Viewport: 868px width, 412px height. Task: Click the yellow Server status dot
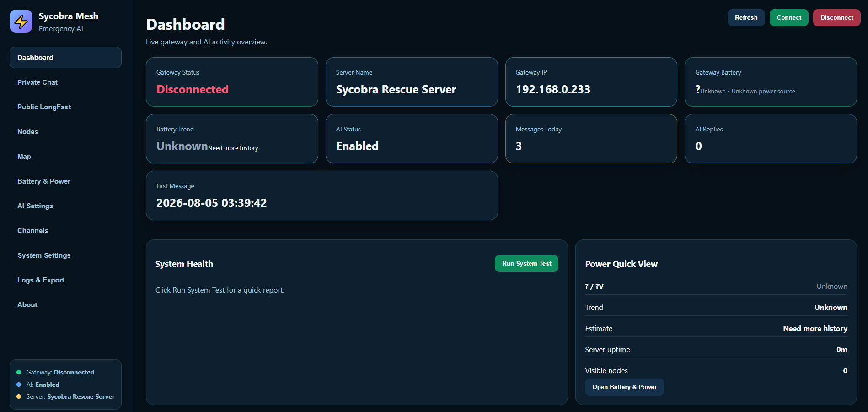19,396
